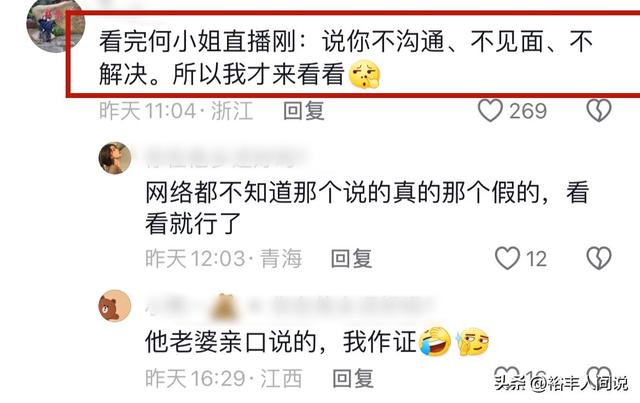Screen dimensions: 640x403
Task: Select the 他老婆亲口说的，我作证 reply text
Action: point(281,342)
